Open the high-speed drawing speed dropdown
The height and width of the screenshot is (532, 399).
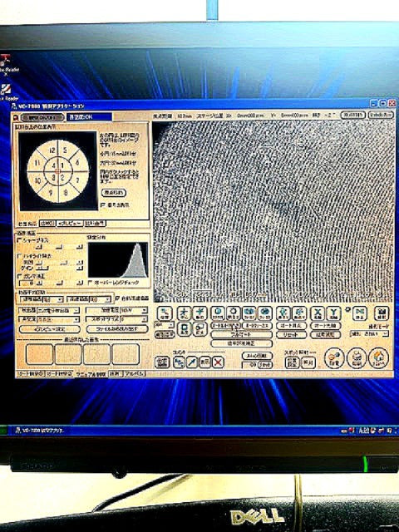(107, 299)
